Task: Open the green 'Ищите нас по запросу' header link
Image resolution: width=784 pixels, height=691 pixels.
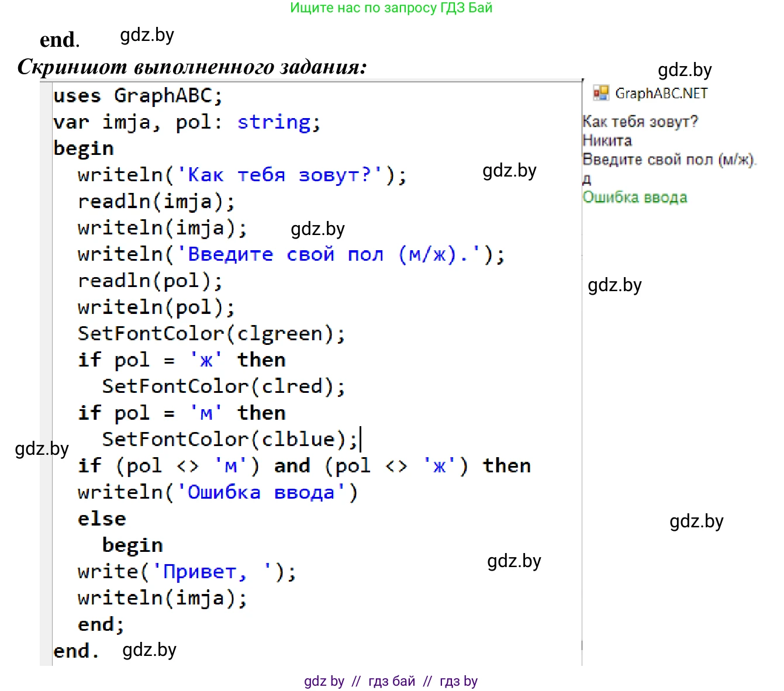Action: [x=391, y=8]
